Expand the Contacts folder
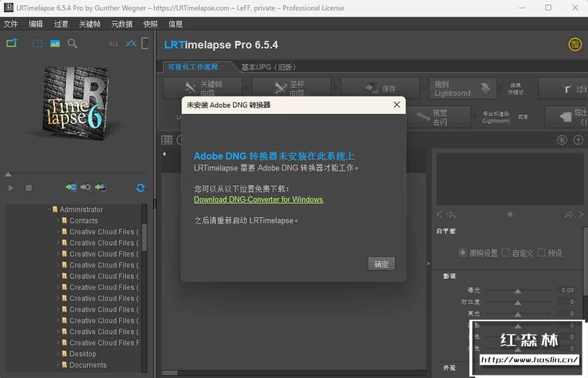The height and width of the screenshot is (378, 588). click(x=58, y=220)
